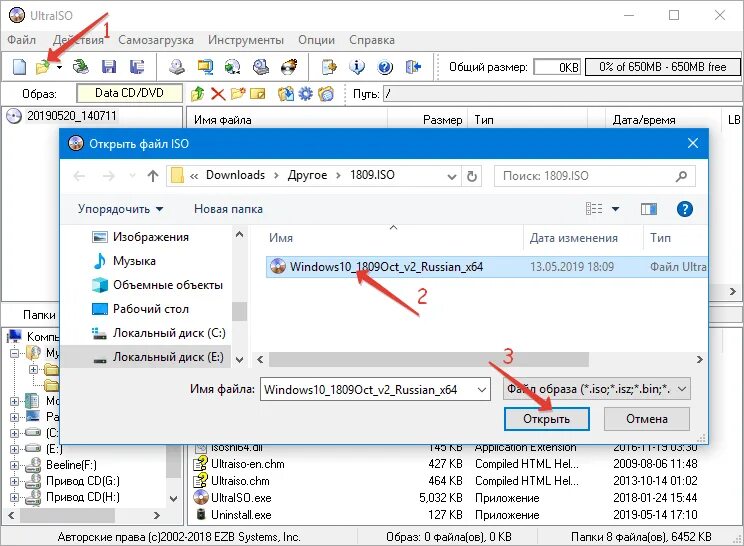Click the dialog's horizontal scrollbar
Viewport: 744px width, 546px height.
point(429,360)
